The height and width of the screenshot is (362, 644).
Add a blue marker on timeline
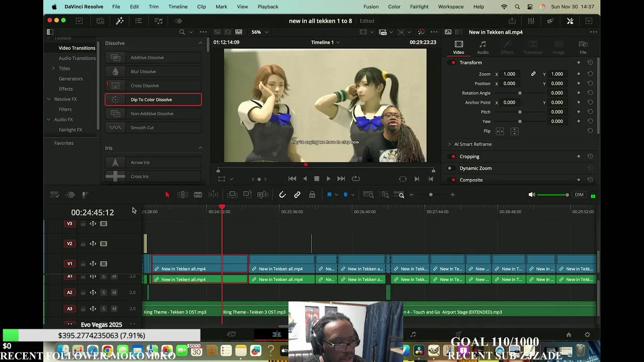(x=346, y=195)
